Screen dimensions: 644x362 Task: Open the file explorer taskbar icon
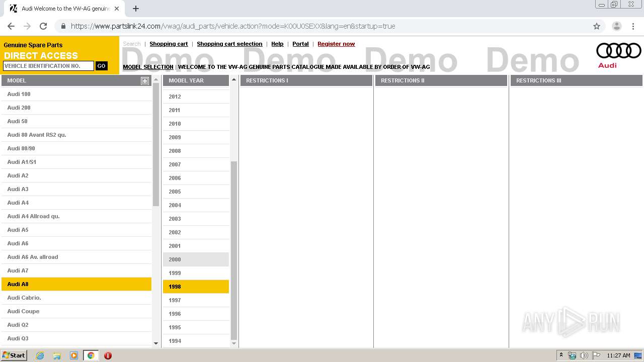pos(57,355)
